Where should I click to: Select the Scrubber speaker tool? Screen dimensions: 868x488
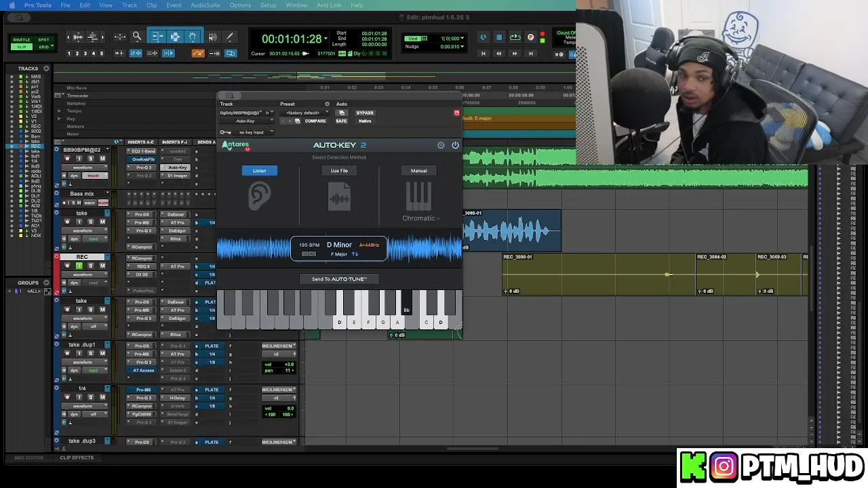click(213, 37)
